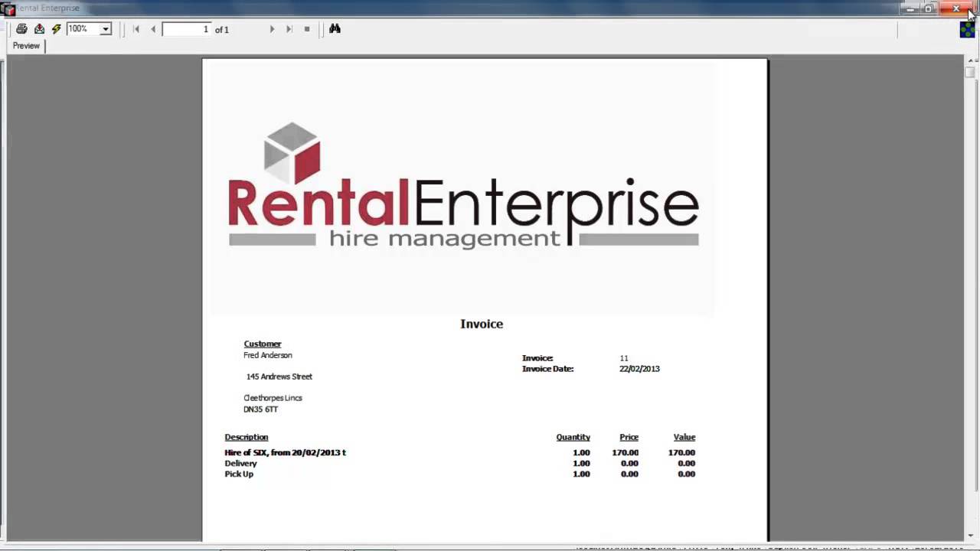The image size is (980, 551).
Task: Print the invoice report
Action: (x=21, y=29)
